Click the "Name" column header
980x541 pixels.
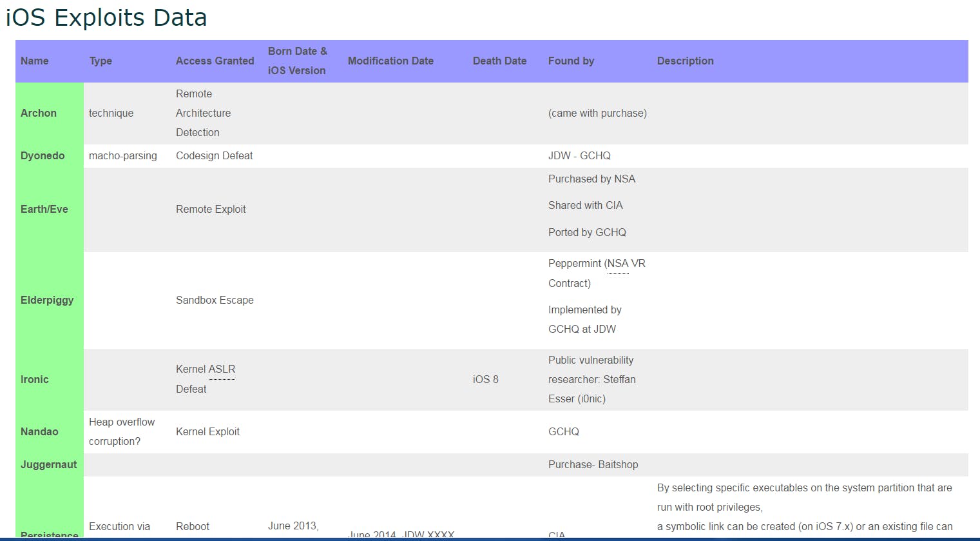coord(35,61)
